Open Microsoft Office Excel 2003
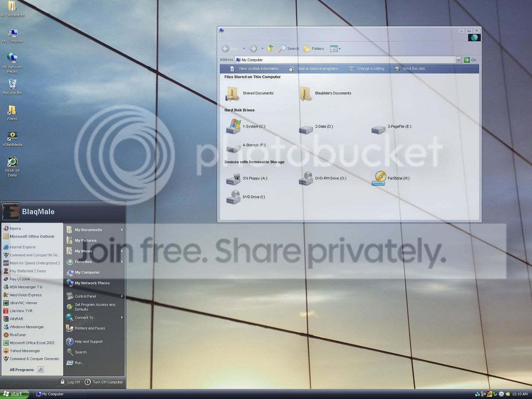Screen dimensions: 532x399 point(29,343)
